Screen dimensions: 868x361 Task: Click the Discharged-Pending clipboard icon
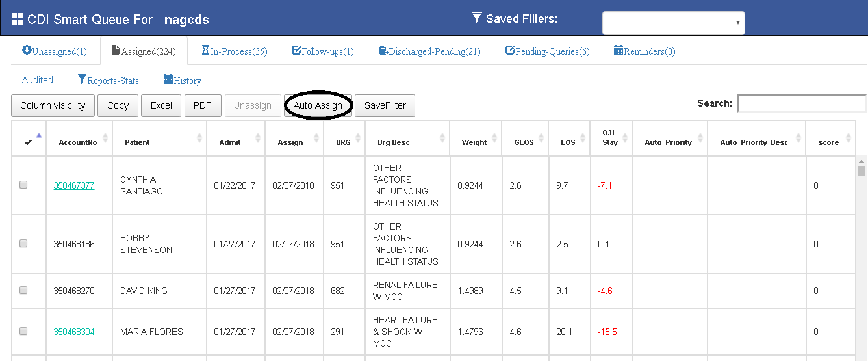[x=383, y=50]
